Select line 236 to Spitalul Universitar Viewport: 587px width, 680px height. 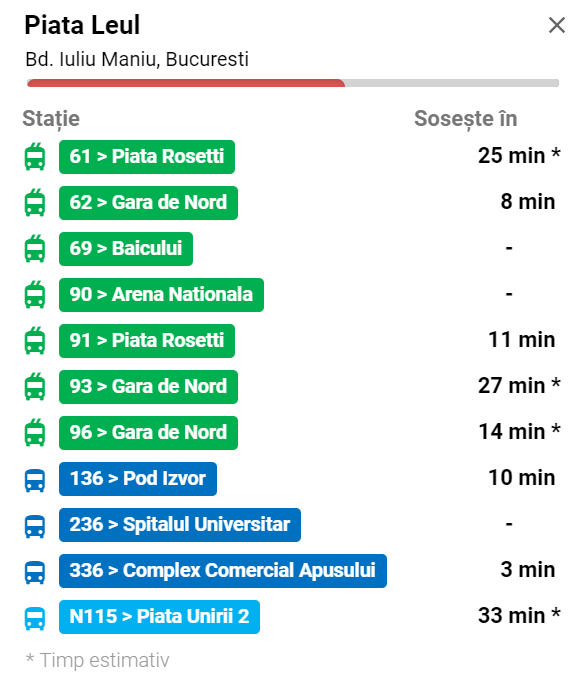(x=180, y=525)
